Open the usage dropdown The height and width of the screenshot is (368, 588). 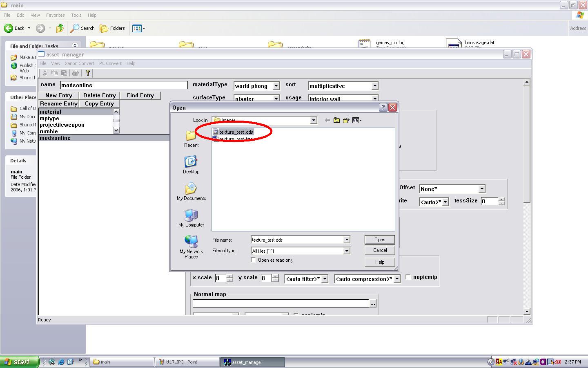(375, 99)
